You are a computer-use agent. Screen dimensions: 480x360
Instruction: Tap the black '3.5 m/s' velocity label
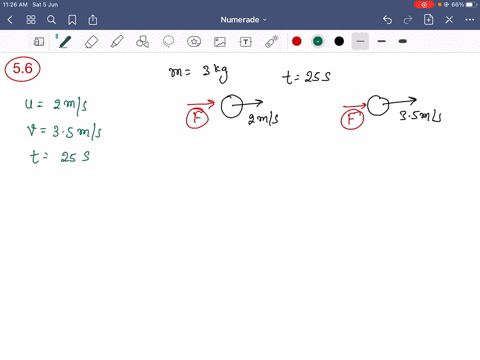point(421,116)
